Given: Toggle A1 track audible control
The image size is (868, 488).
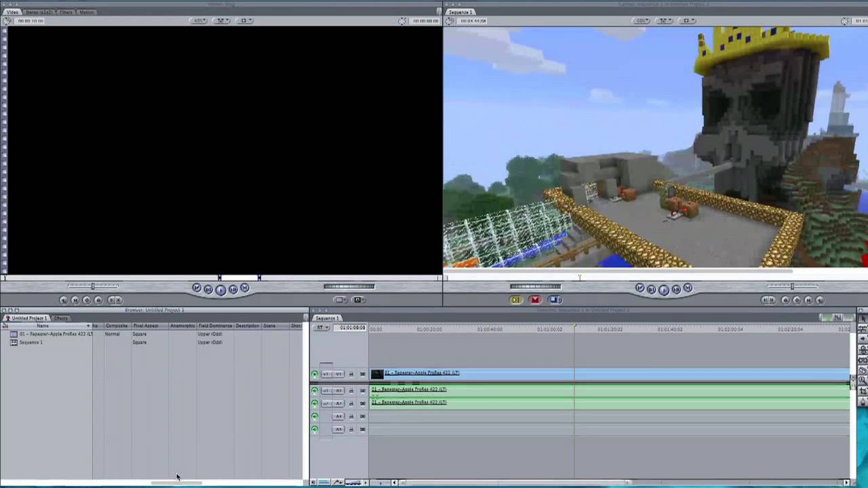Looking at the screenshot, I should click(314, 390).
